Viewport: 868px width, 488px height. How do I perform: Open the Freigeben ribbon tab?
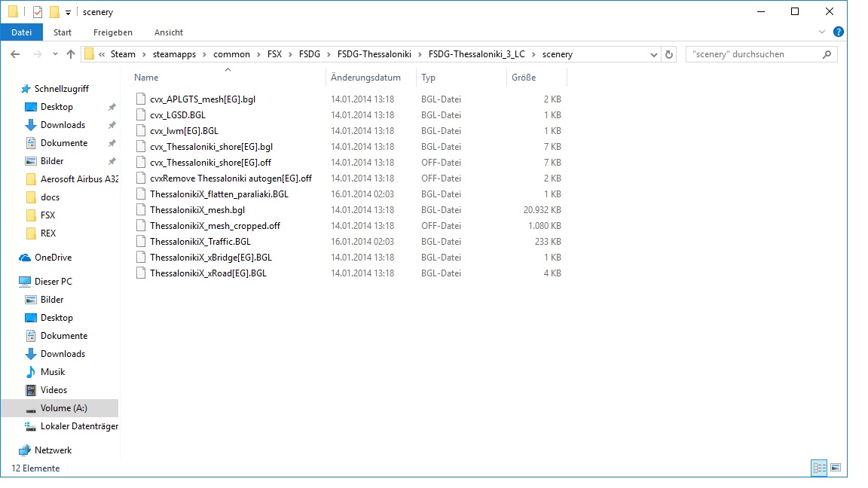113,32
